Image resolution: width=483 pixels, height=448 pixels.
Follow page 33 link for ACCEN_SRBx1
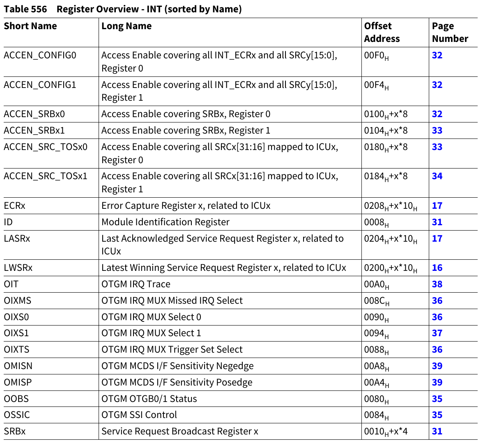(437, 131)
